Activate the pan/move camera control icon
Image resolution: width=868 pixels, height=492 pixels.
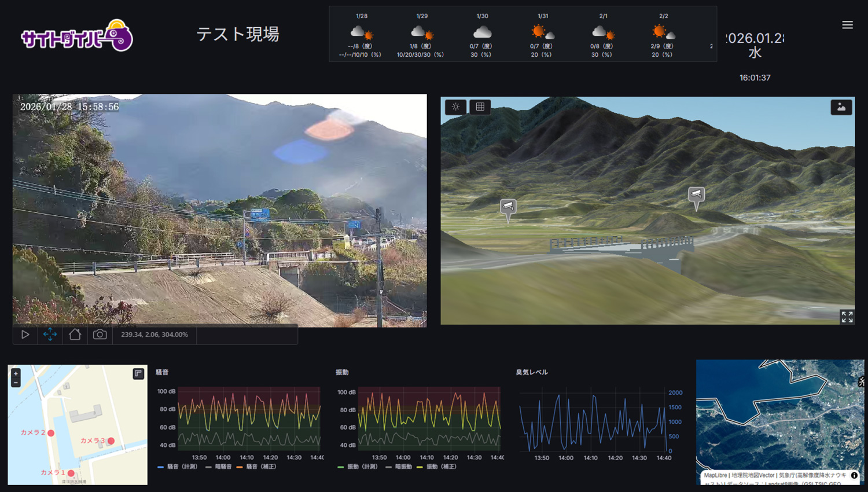coord(50,335)
